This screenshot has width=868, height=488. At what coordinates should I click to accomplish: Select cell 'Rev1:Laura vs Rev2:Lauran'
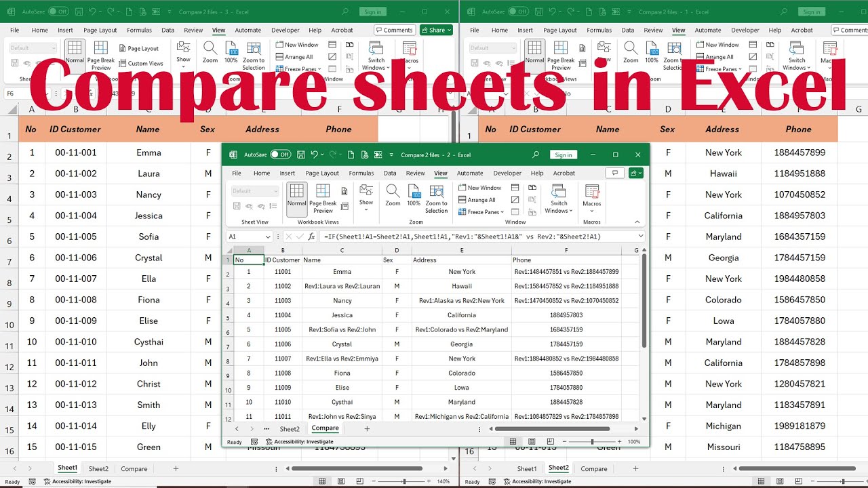click(x=342, y=286)
